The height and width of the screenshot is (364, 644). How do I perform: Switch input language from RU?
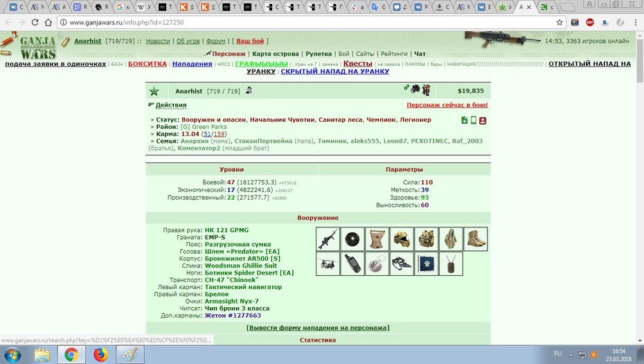click(x=557, y=354)
